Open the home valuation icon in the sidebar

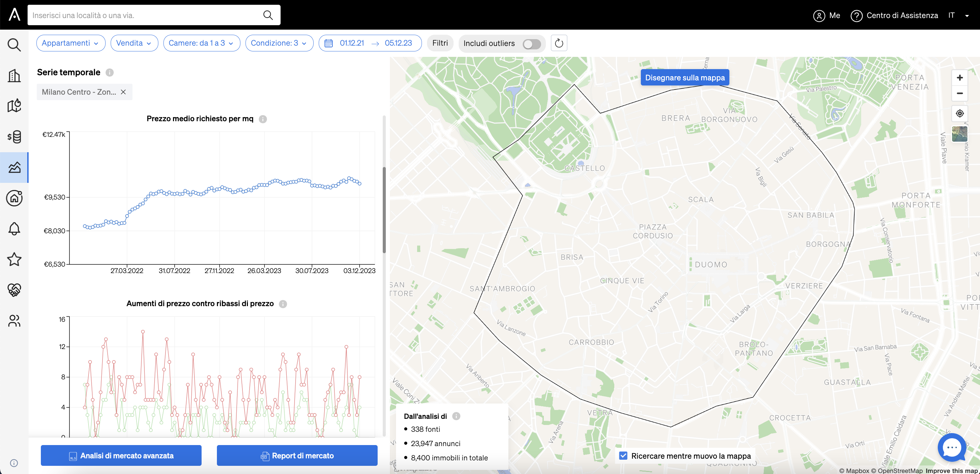click(14, 198)
